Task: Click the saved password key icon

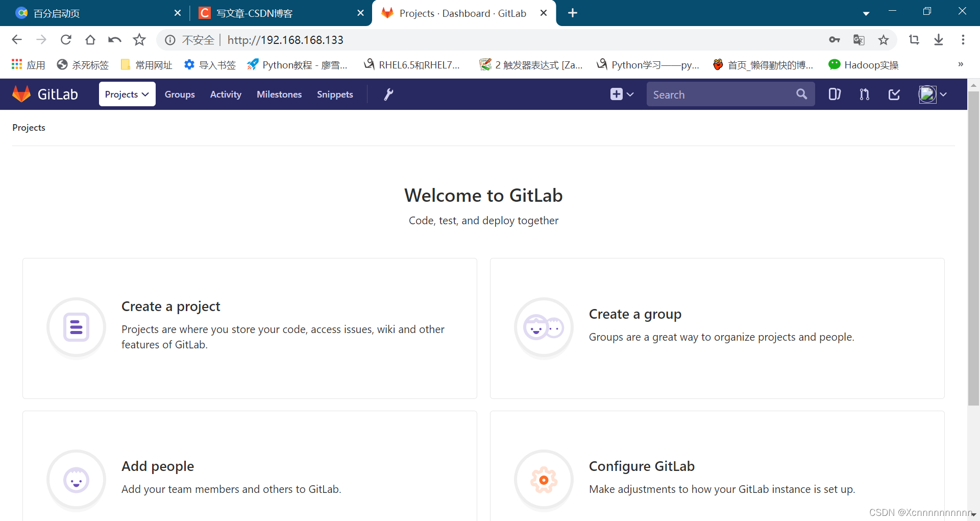Action: [835, 39]
